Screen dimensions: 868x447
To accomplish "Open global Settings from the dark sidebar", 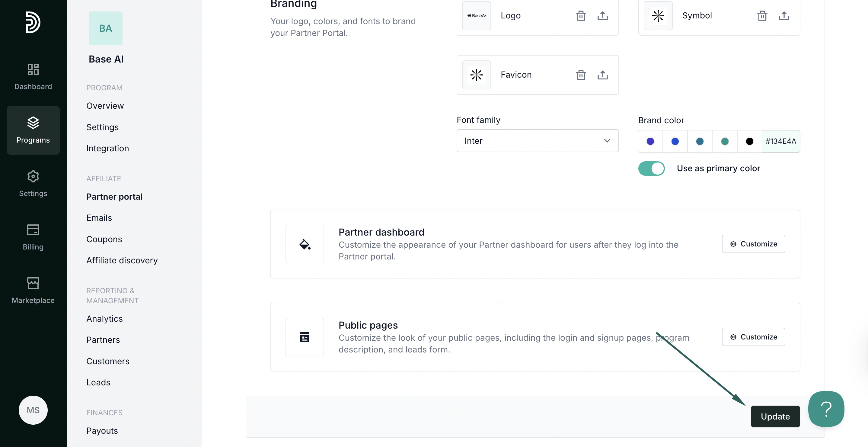I will 33,183.
